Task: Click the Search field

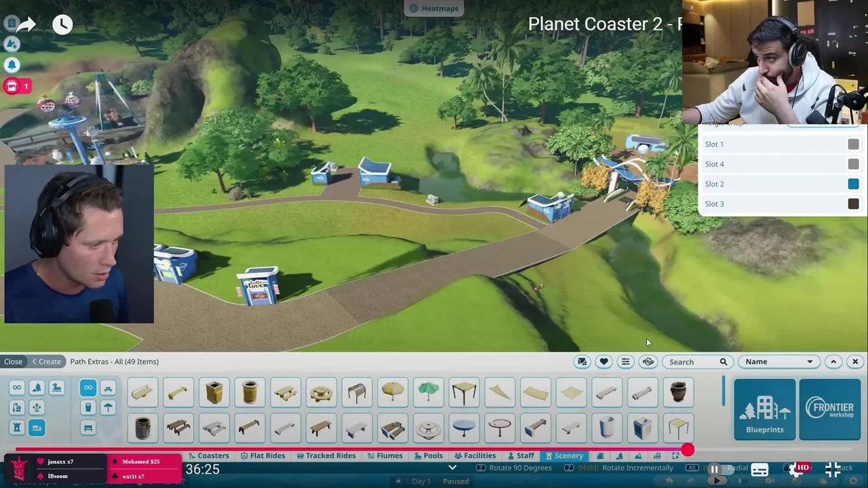Action: 698,362
